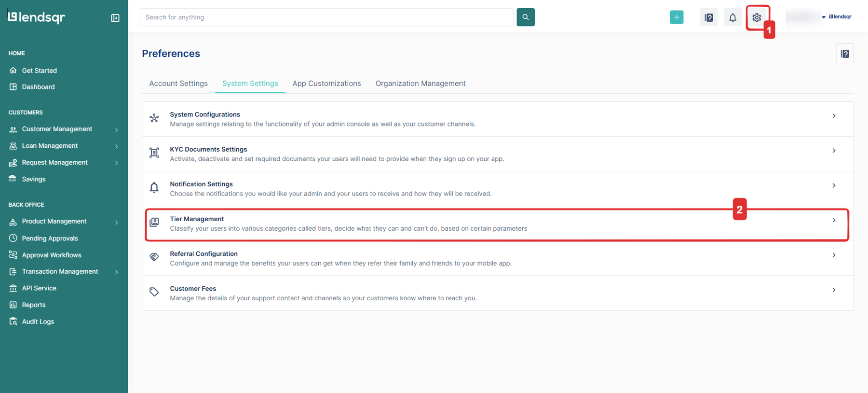Screen dimensions: 868x393
Task: Expand Customer Management submenu arrow
Action: click(x=117, y=130)
